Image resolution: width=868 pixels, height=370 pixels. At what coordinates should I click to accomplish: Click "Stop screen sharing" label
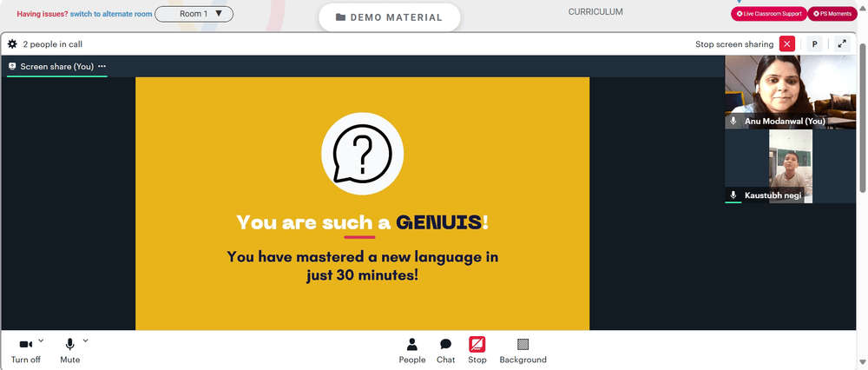(x=734, y=44)
